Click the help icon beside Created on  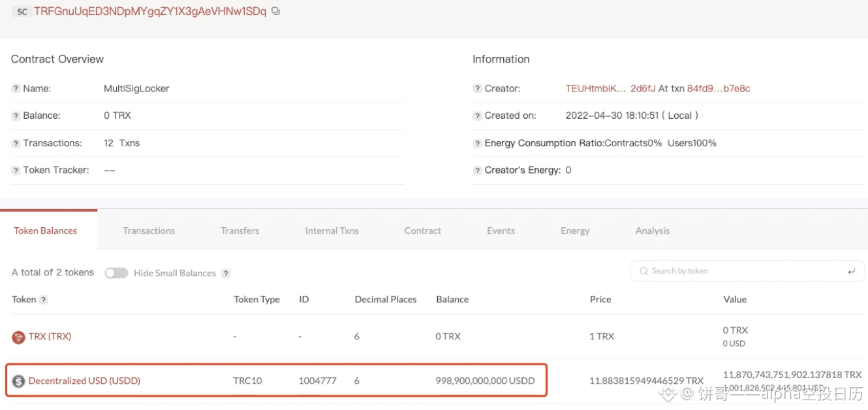477,116
